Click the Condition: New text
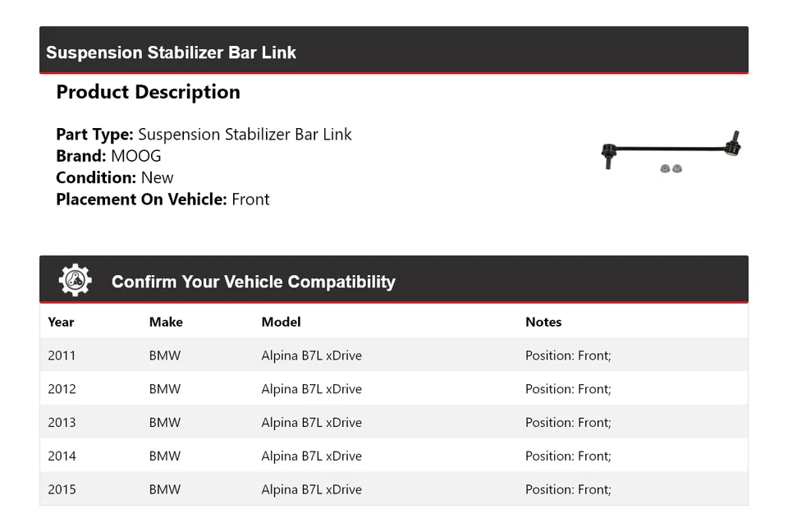The width and height of the screenshot is (788, 532). tap(115, 177)
